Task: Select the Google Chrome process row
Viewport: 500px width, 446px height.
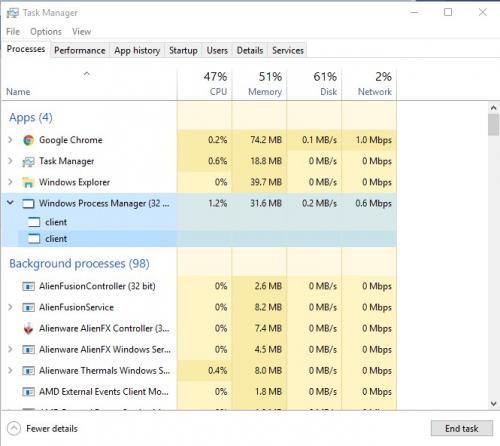Action: [199, 140]
